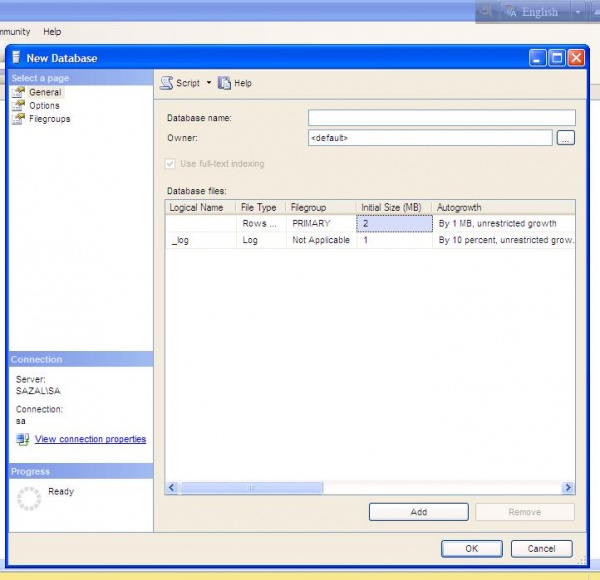Click 'By 10 percent, unrestricted' autogrowth cell

point(504,240)
